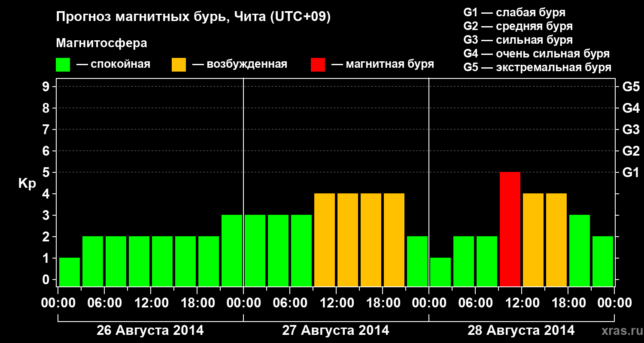Click the '26 Августа 2014' date label
This screenshot has width=644, height=343.
pos(150,331)
